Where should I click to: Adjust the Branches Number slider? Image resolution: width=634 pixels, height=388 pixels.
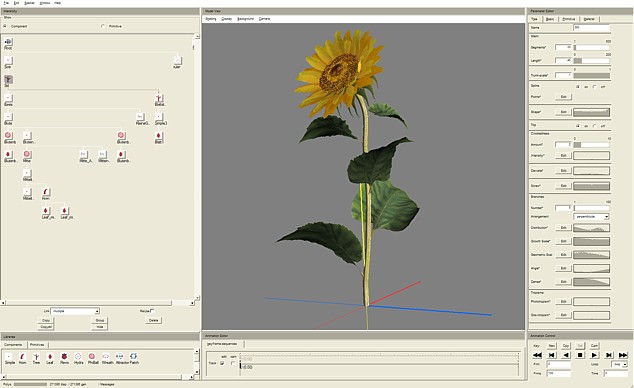point(592,208)
